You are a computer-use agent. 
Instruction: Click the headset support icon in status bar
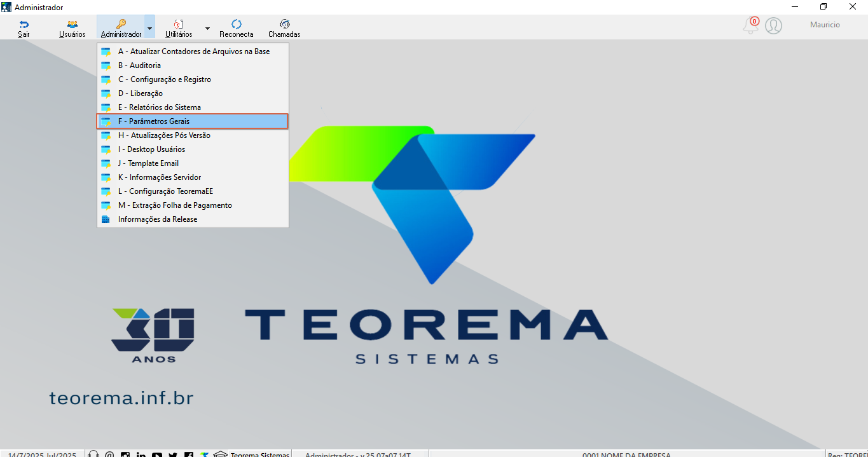(x=94, y=454)
